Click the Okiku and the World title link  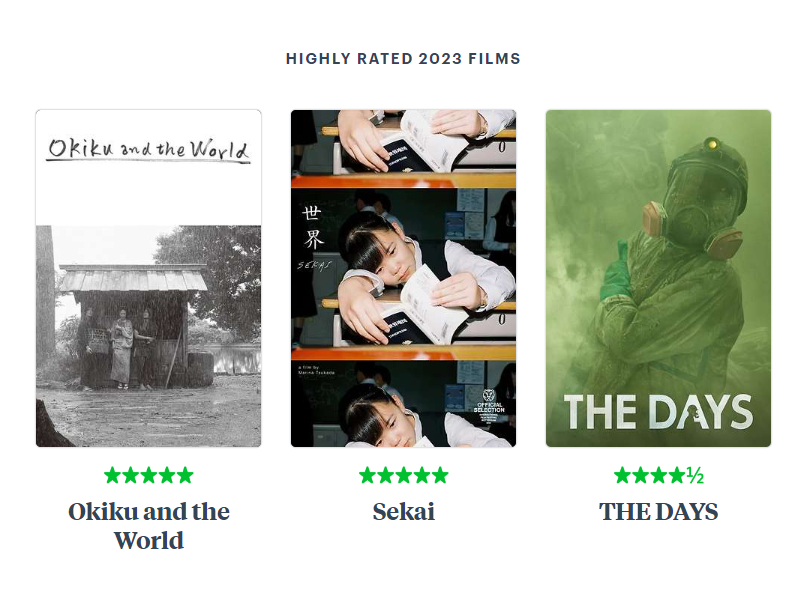[149, 526]
